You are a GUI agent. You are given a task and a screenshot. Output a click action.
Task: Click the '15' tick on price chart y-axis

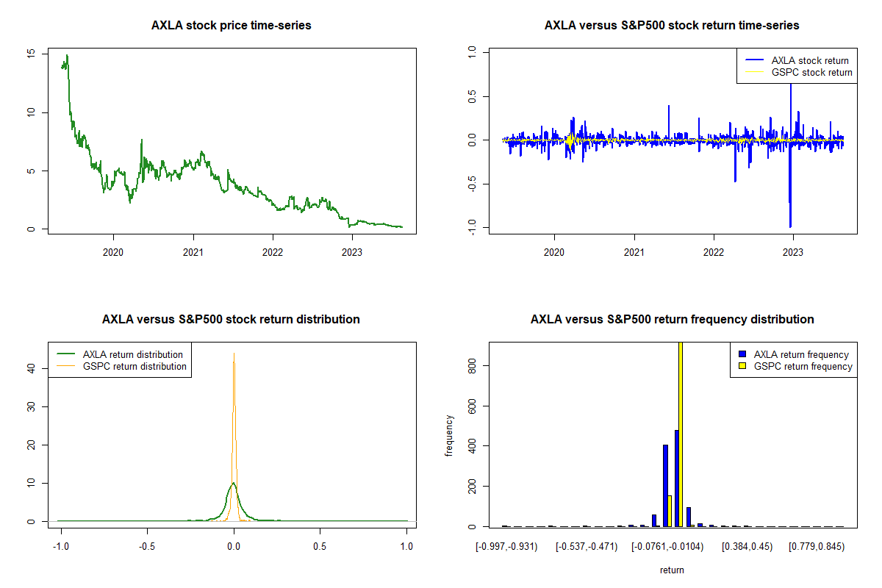(x=32, y=54)
